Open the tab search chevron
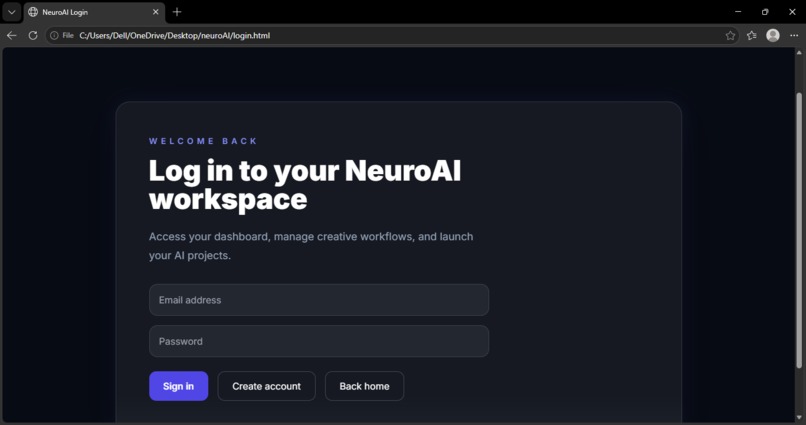This screenshot has height=425, width=806. [11, 12]
